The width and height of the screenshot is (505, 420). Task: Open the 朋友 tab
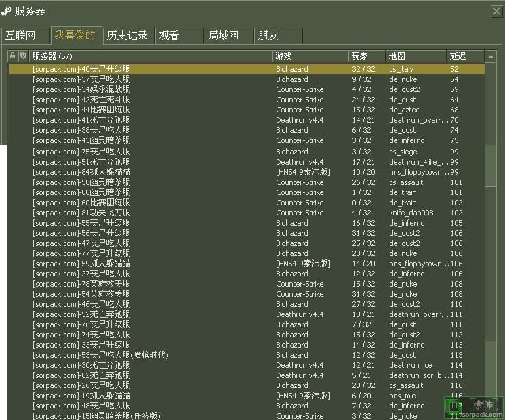[x=278, y=35]
